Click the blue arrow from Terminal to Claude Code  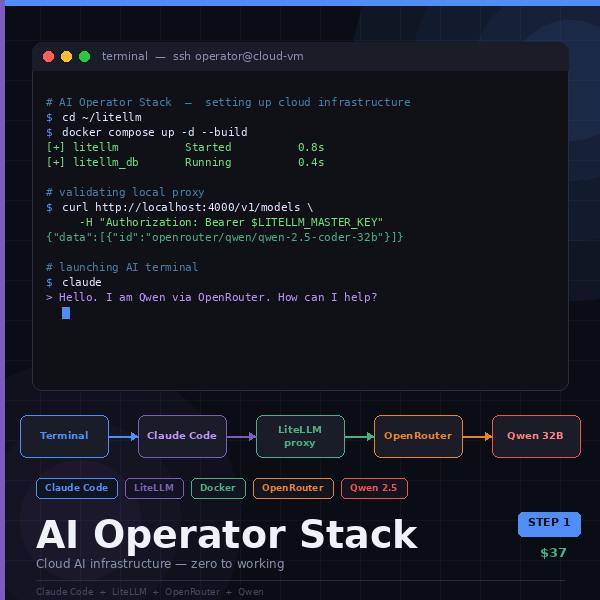123,437
